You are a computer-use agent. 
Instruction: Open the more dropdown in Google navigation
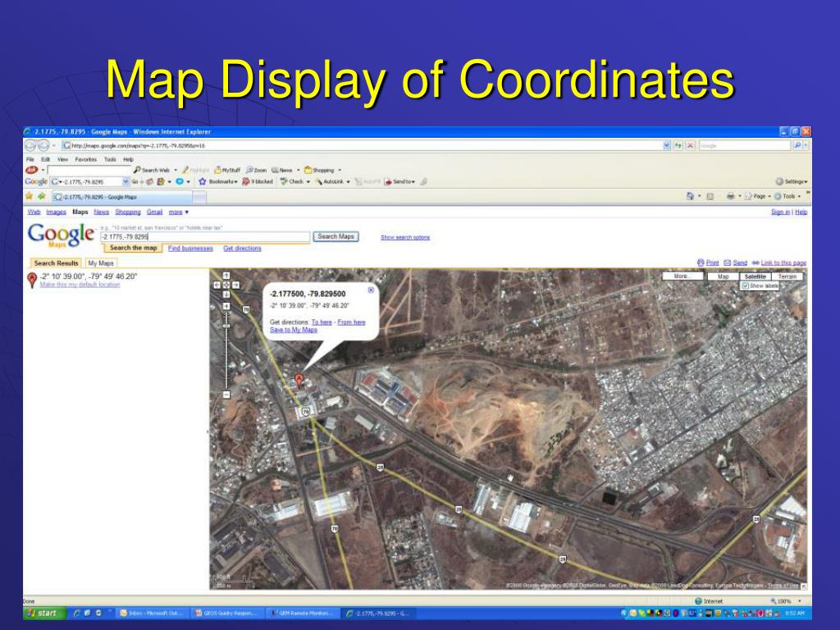coord(178,212)
